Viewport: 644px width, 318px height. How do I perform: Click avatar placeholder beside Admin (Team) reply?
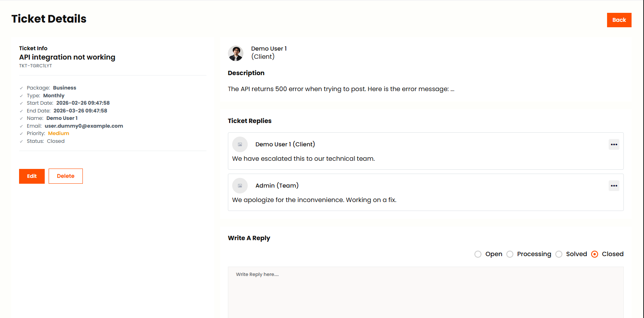(x=240, y=186)
